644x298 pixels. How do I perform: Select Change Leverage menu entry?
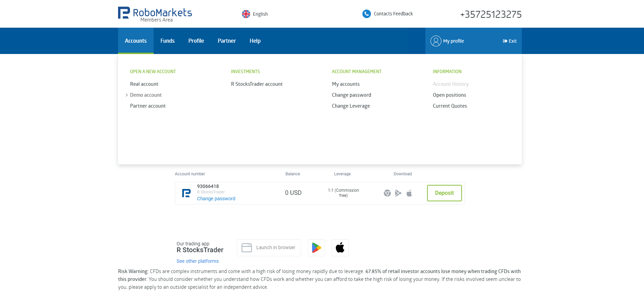(x=351, y=106)
